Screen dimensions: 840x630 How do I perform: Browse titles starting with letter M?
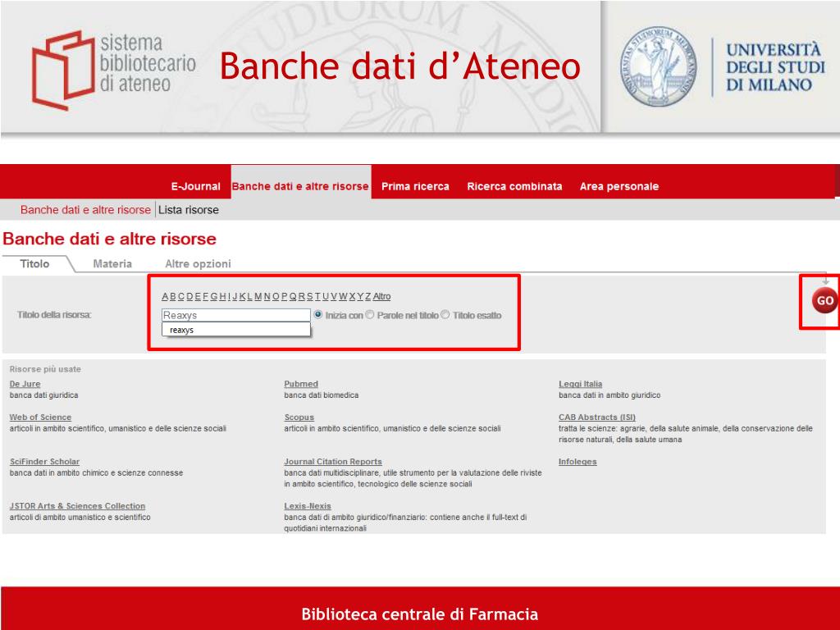(258, 296)
